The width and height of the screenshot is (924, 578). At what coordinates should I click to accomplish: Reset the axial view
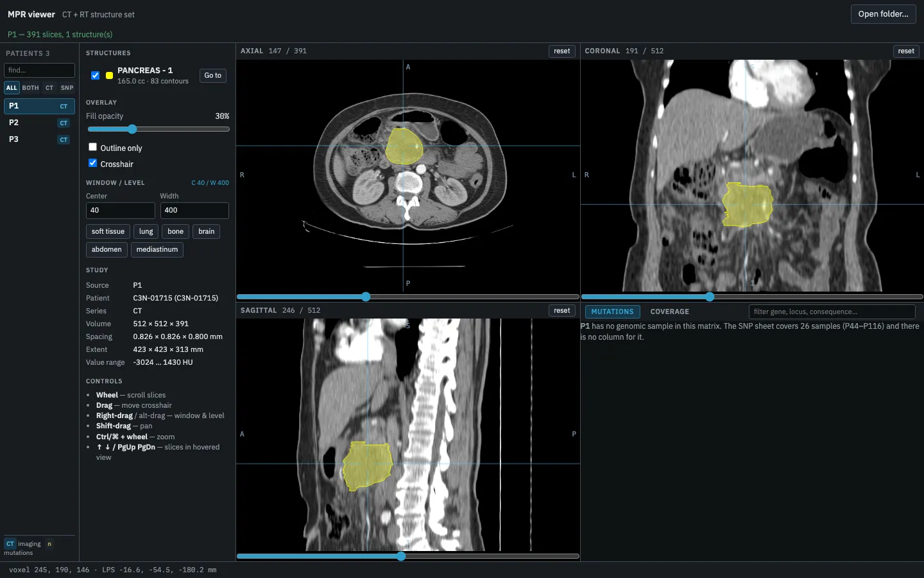click(562, 51)
